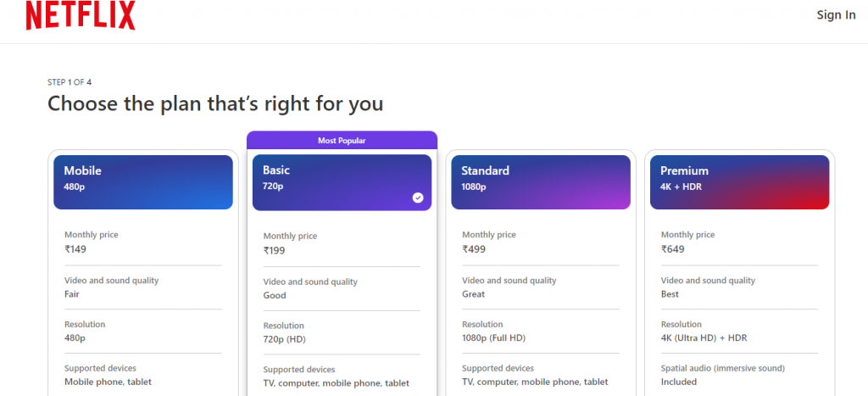Click the ₹149 Mobile monthly price
868x396 pixels.
tap(75, 249)
